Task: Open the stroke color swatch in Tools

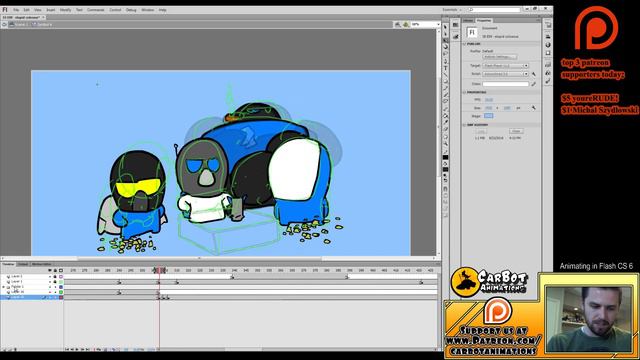Action: pos(445,157)
